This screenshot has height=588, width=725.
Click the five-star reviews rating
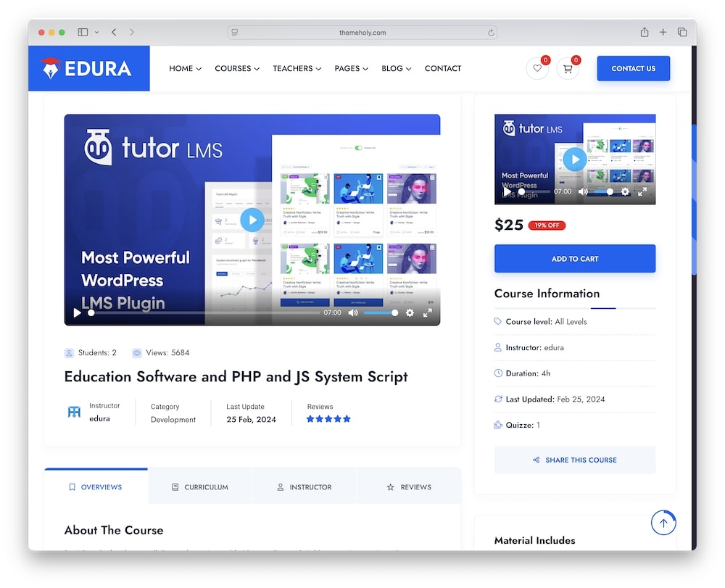tap(328, 419)
